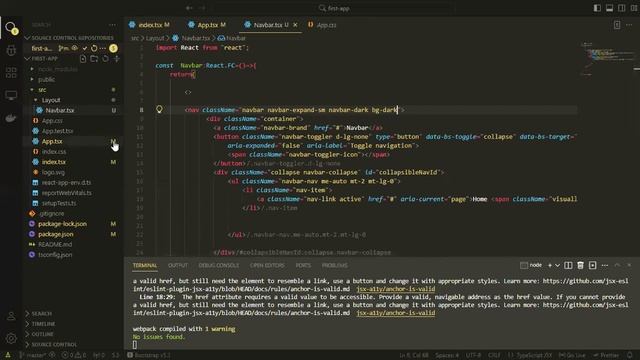Expand the Timeline section
This screenshot has width=640, height=360.
click(40, 324)
